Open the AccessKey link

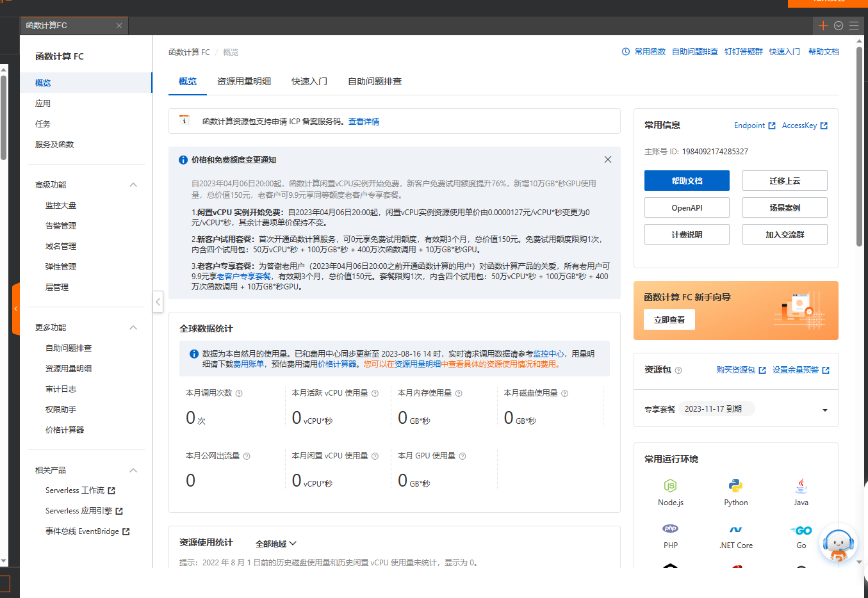coord(805,125)
